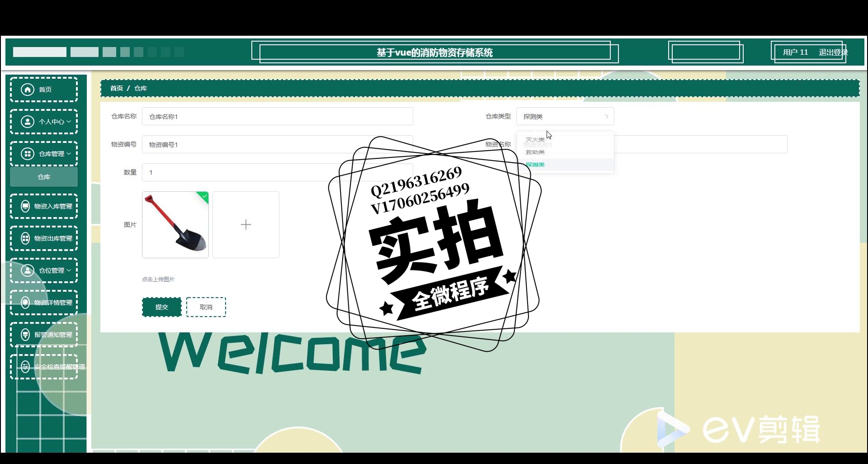Click the 物资出库管理 icon
Image resolution: width=868 pixels, height=464 pixels.
click(x=26, y=238)
